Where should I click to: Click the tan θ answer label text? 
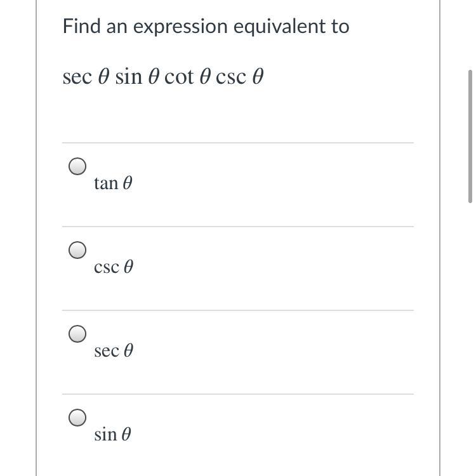click(x=113, y=183)
